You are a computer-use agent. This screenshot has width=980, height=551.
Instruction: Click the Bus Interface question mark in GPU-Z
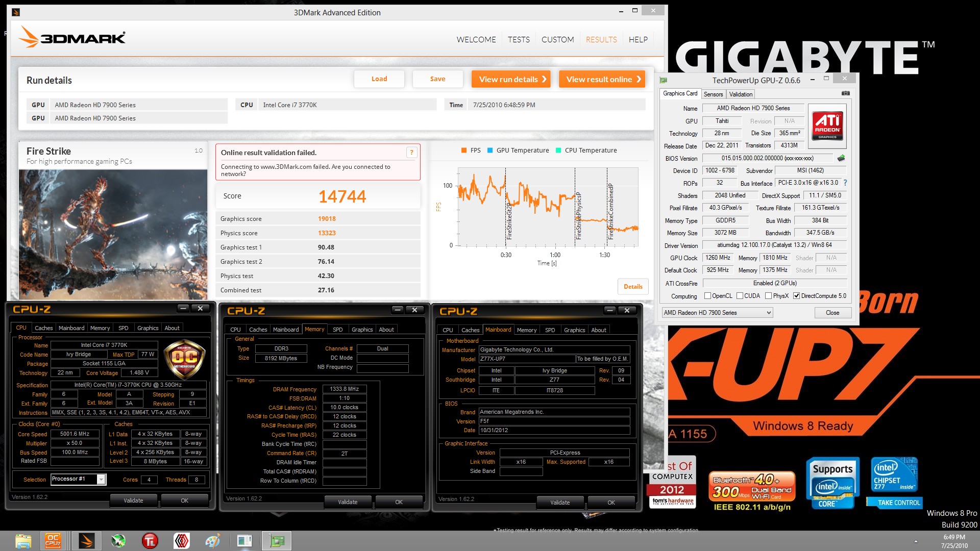(x=845, y=183)
